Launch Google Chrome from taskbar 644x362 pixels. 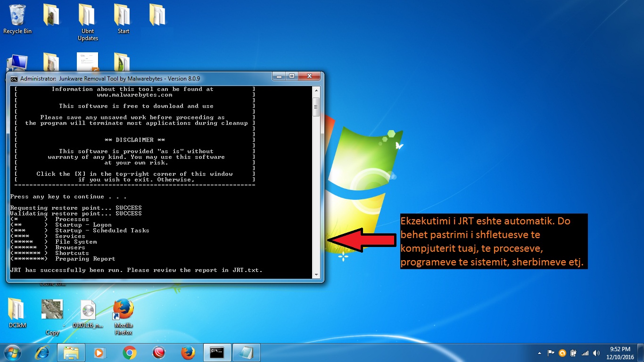coord(130,353)
